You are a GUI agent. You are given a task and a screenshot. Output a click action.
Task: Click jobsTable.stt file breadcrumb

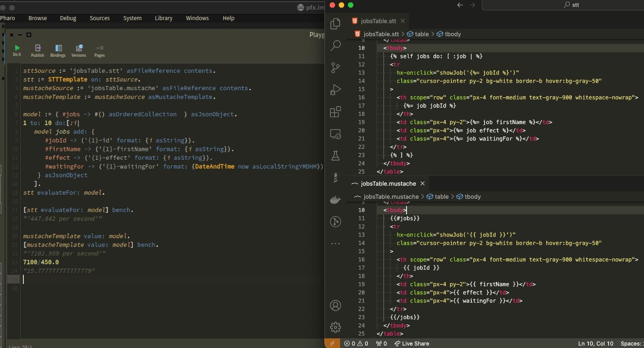tap(377, 34)
